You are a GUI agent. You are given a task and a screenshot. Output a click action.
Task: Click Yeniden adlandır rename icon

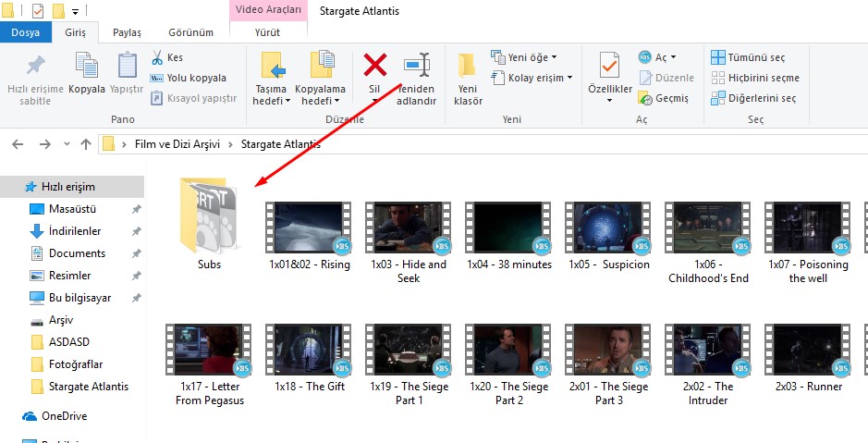[x=416, y=66]
